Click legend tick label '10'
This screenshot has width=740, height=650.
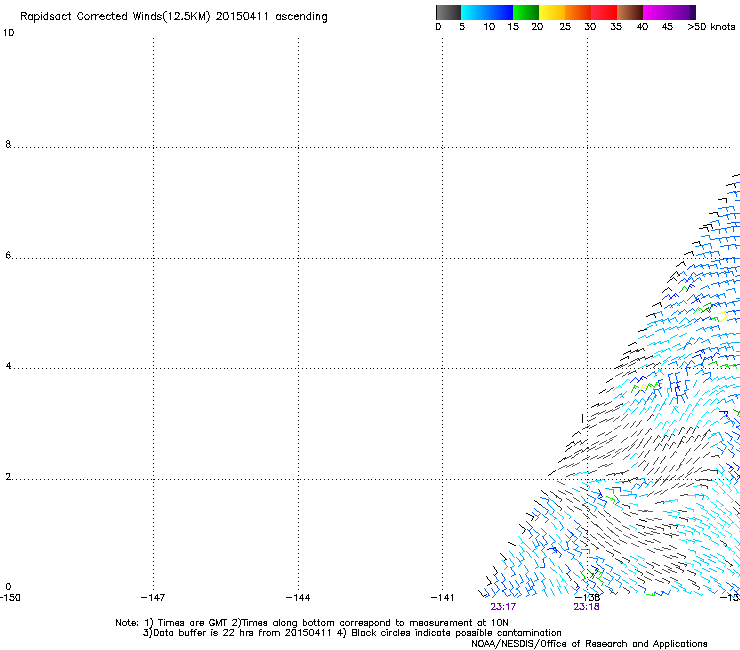click(489, 27)
